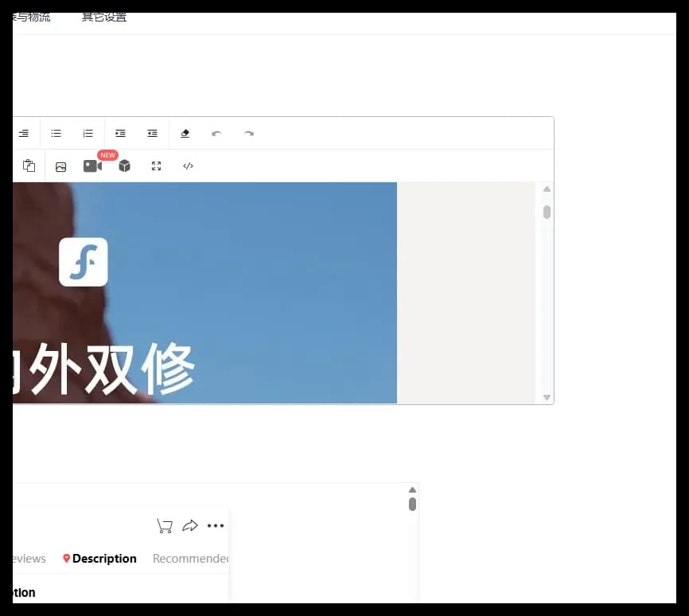Click the 3D cube icon

(x=124, y=166)
